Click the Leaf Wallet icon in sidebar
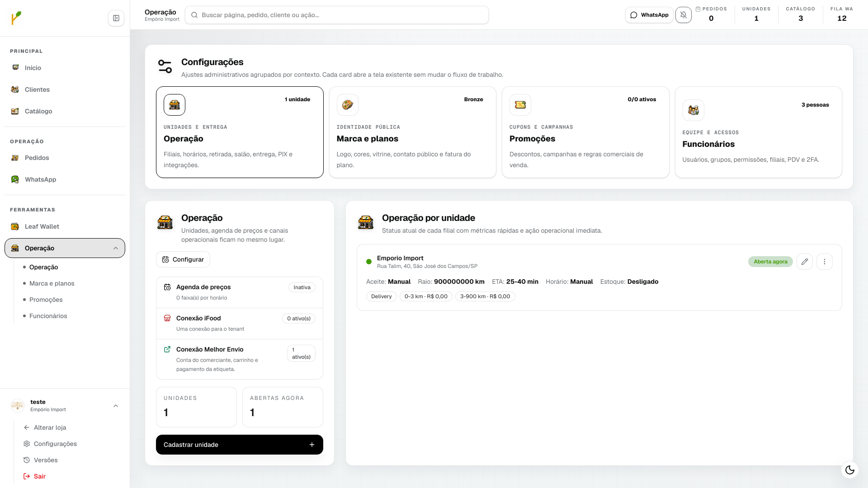 [15, 226]
